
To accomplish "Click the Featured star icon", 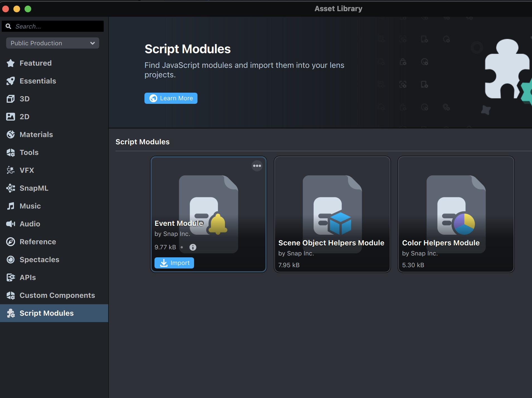I will click(x=11, y=63).
